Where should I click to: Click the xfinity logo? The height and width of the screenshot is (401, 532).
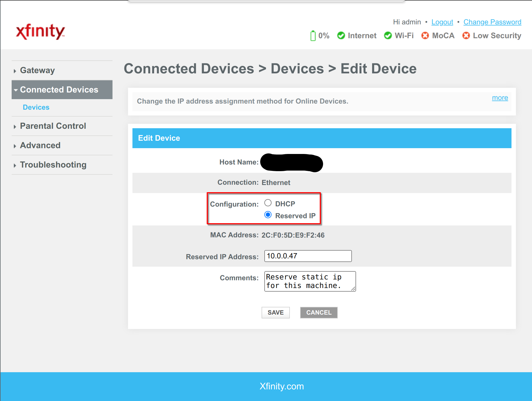(x=40, y=31)
